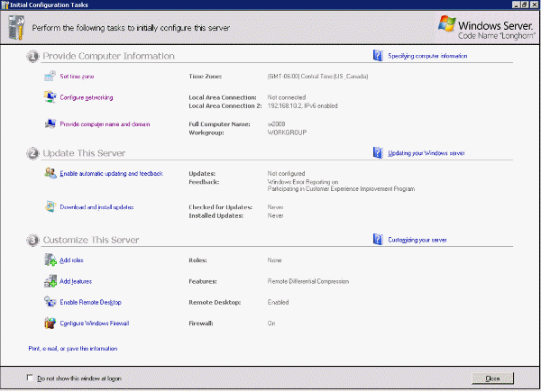Click the Updates status Not configured
This screenshot has height=392, width=541.
(x=287, y=173)
